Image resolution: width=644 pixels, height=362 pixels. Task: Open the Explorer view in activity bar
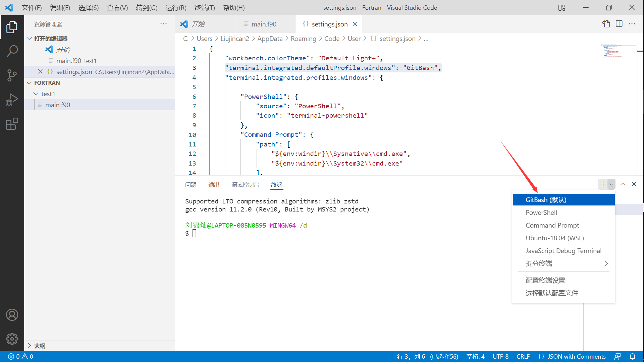[12, 27]
